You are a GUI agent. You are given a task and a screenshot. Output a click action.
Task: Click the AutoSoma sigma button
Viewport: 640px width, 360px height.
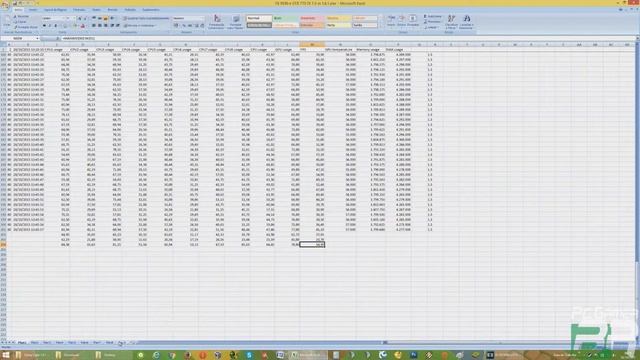[x=433, y=17]
